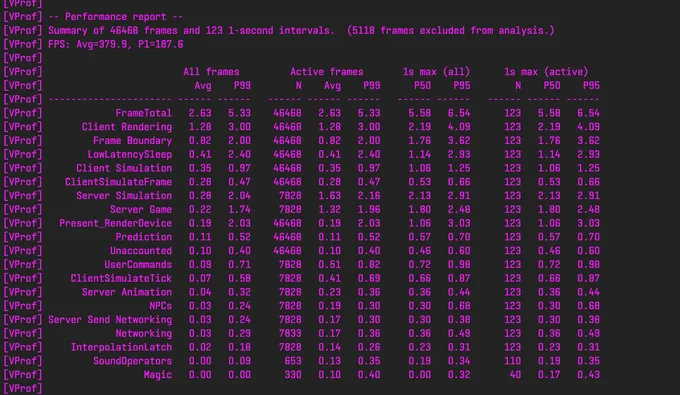Click the 40 interval count in Magic row
680x395 pixels.
pos(515,375)
